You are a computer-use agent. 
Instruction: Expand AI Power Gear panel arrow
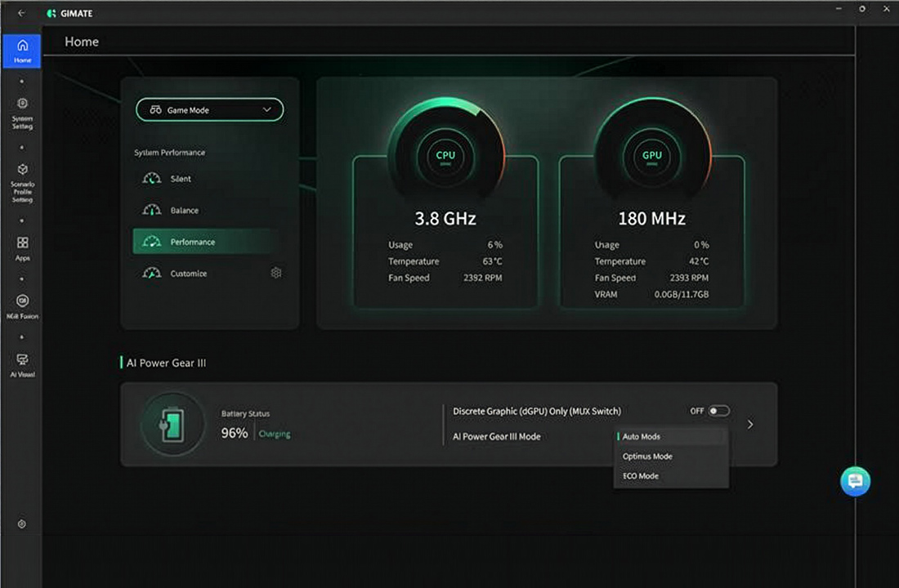coord(750,425)
